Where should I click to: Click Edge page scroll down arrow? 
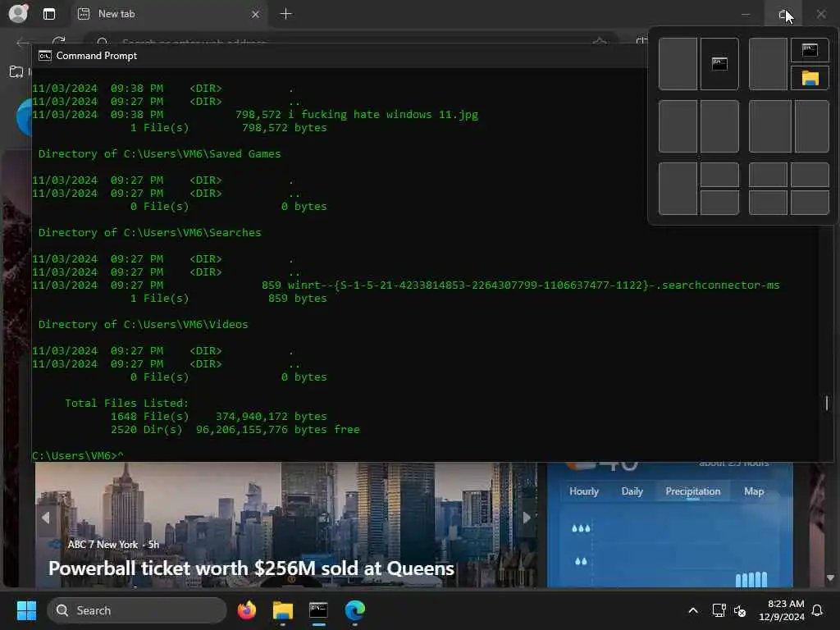pos(830,577)
